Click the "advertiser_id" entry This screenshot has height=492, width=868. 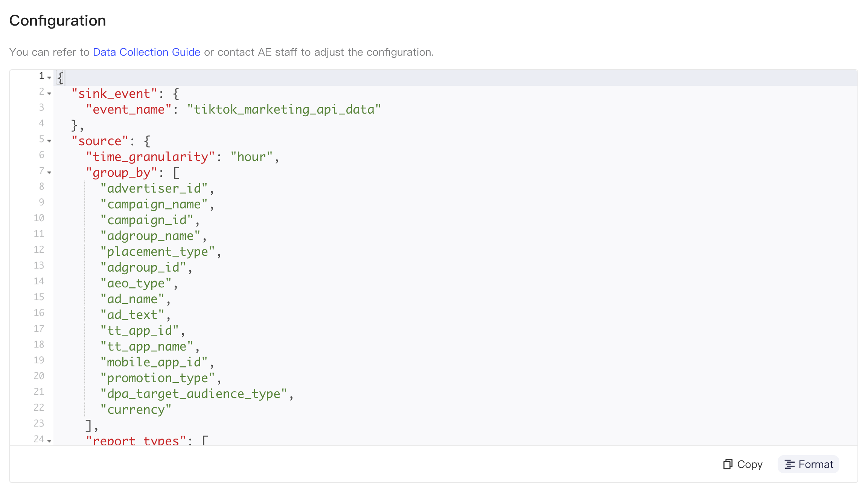(154, 188)
